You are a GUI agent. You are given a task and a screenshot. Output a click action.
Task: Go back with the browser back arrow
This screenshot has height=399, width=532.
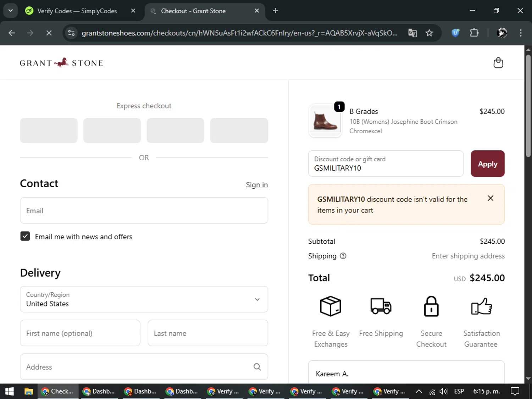(12, 33)
